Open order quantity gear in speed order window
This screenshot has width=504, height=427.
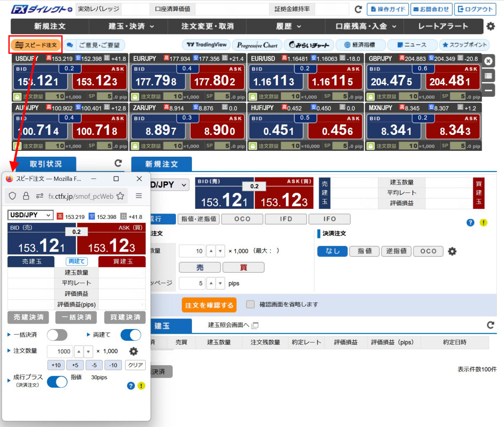(x=133, y=351)
